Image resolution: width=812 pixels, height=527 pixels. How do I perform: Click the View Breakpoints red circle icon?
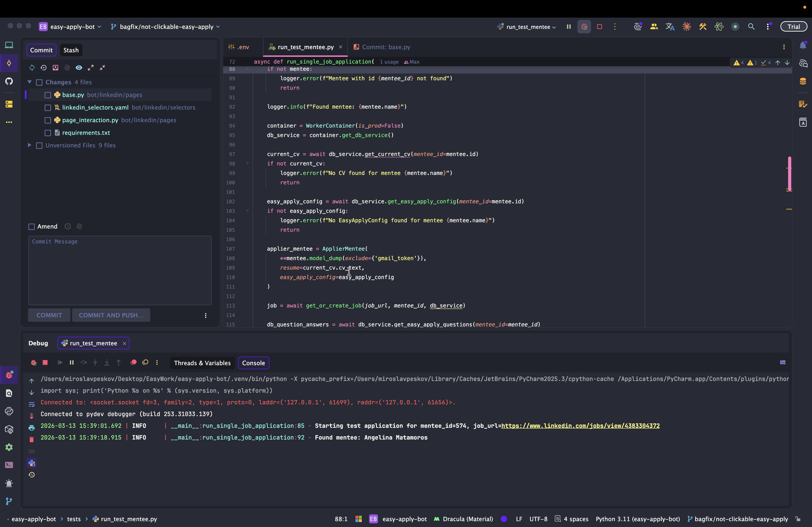pyautogui.click(x=133, y=362)
